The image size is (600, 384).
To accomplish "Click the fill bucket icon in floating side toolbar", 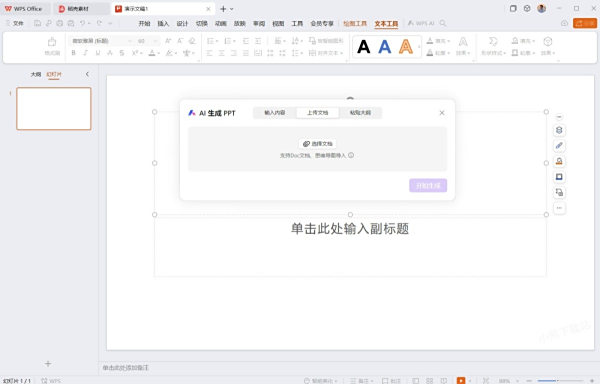I will [559, 161].
